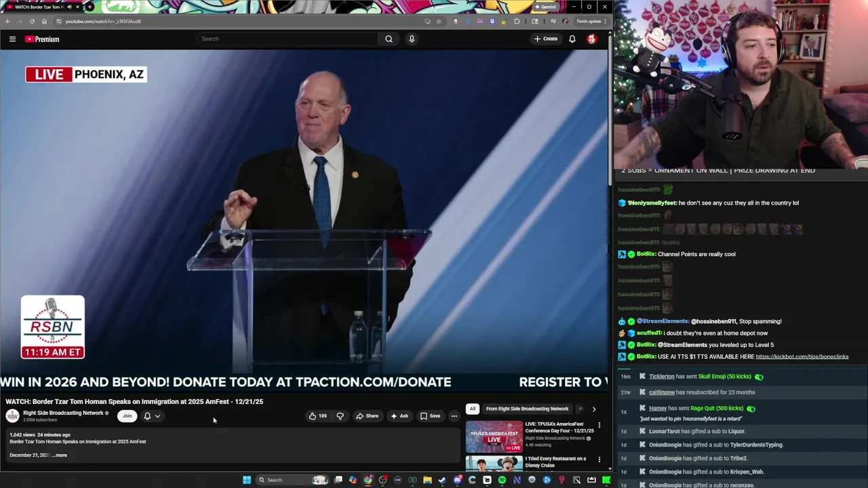The height and width of the screenshot is (488, 868).
Task: Start voice search with microphone icon
Action: [412, 39]
